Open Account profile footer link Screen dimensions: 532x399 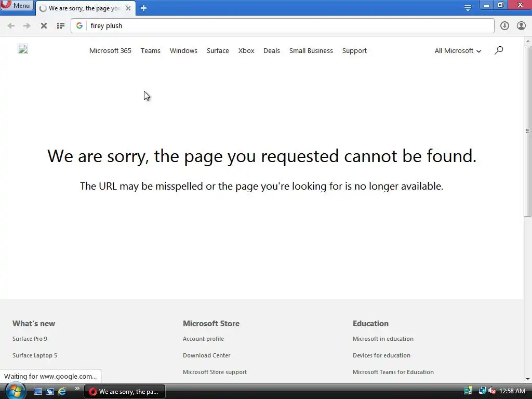[203, 339]
